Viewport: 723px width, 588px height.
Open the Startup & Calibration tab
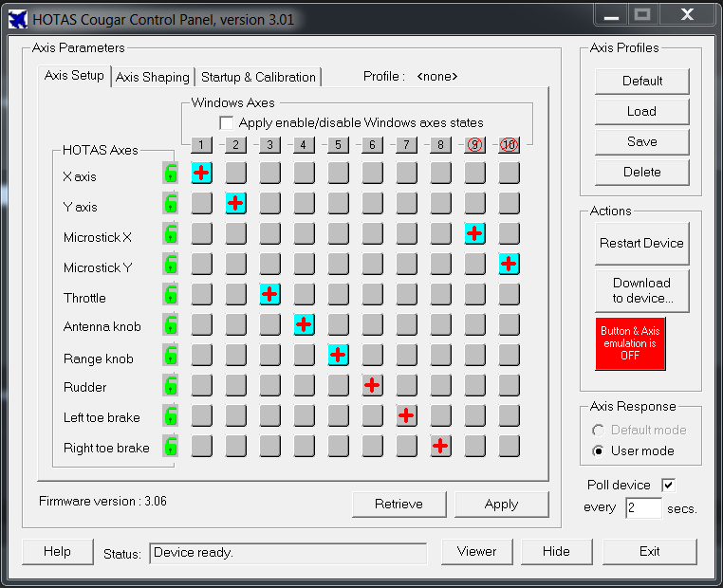(x=258, y=77)
